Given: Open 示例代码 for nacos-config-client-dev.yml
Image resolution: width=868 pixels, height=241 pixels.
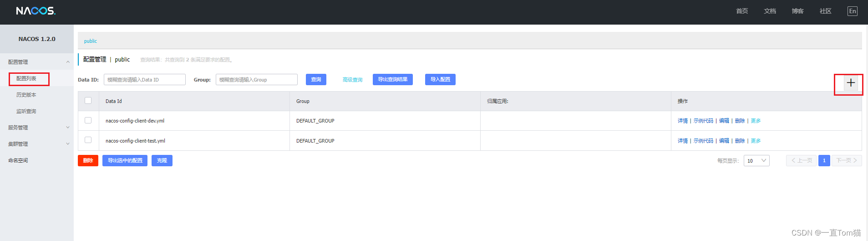Looking at the screenshot, I should (x=703, y=121).
